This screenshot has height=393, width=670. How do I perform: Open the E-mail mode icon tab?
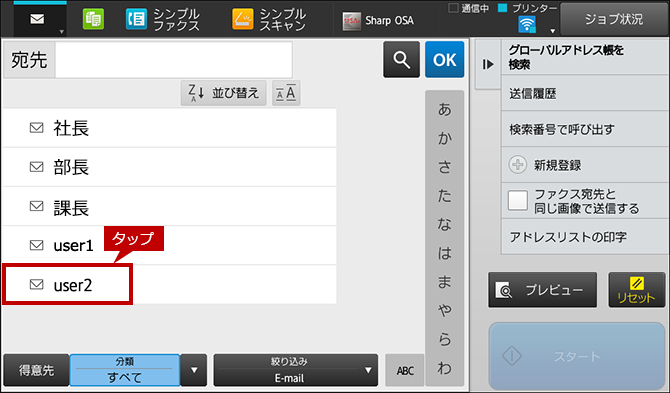40,20
